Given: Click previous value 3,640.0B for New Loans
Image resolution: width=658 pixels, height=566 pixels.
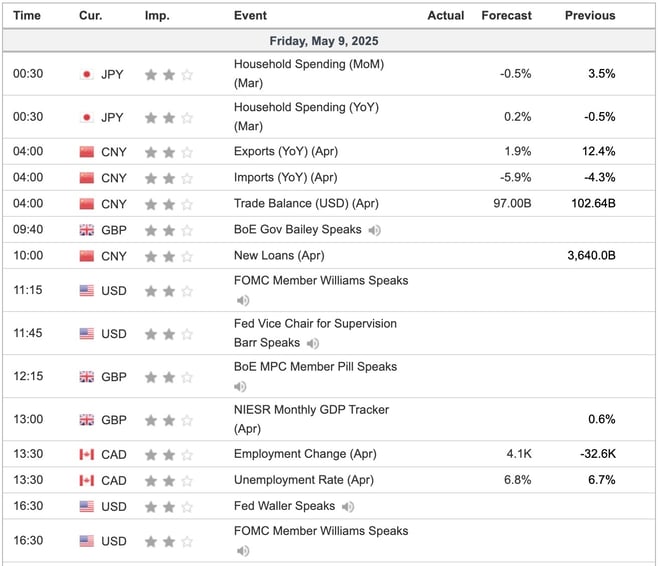Looking at the screenshot, I should [x=591, y=255].
